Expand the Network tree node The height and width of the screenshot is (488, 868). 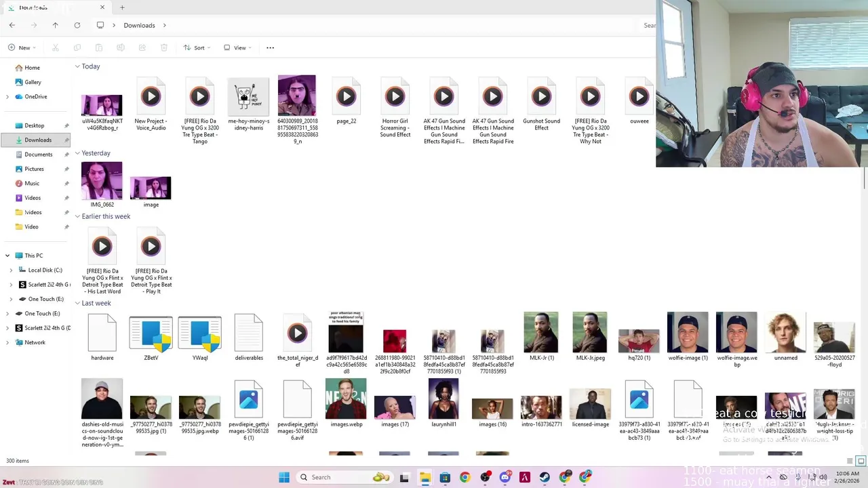click(7, 342)
